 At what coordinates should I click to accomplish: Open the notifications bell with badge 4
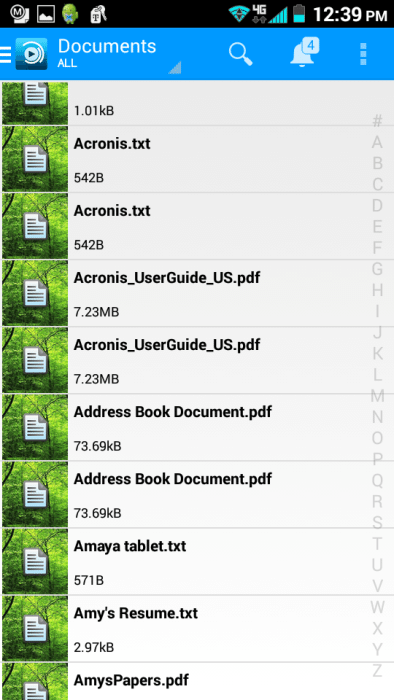[x=305, y=53]
